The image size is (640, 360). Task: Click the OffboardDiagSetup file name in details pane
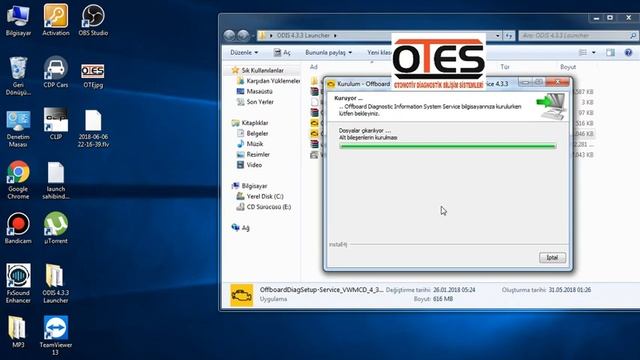321,290
